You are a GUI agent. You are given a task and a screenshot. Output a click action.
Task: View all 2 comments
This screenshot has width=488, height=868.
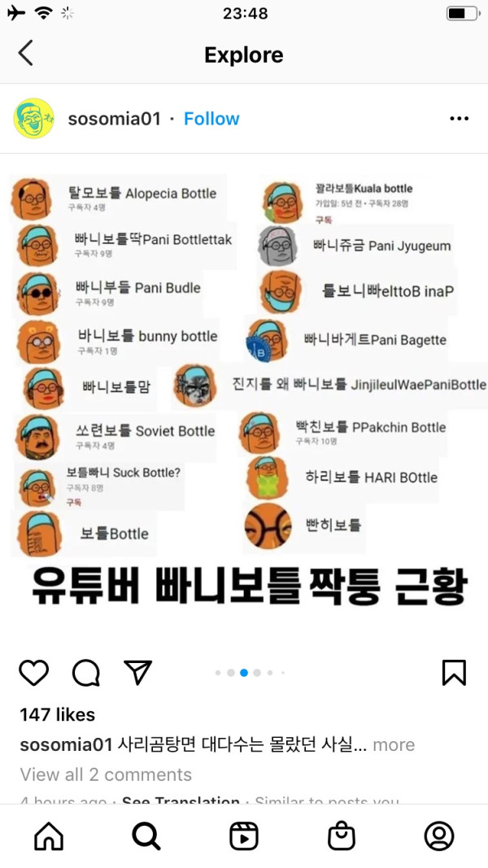(x=106, y=774)
